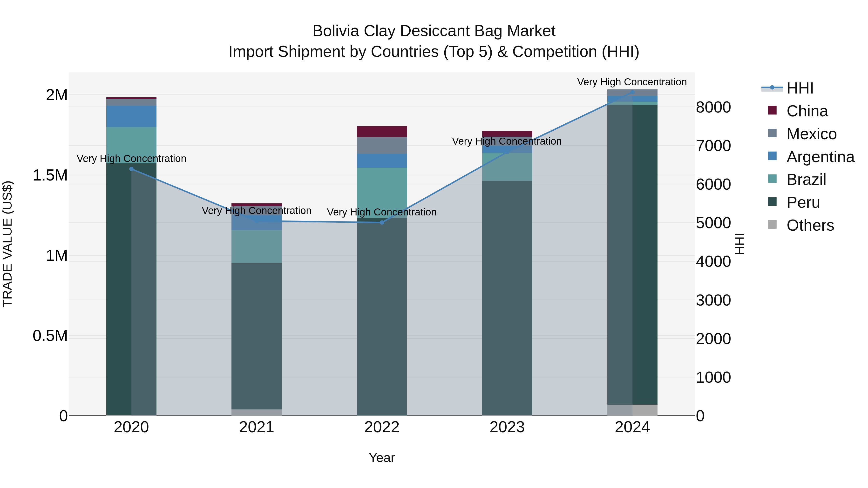Click the China segment of the 2022 bar

pos(382,132)
